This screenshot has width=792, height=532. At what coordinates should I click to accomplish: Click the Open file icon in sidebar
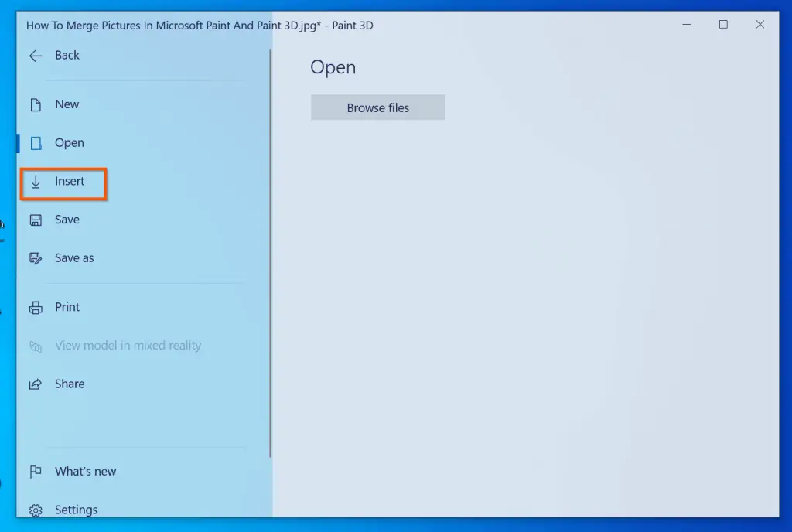coord(36,143)
